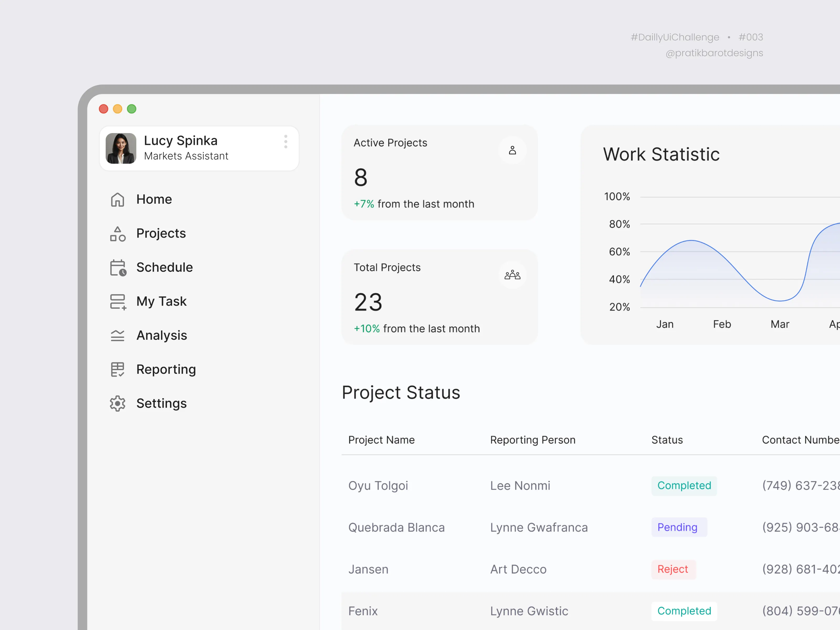Click the Pending badge for Quebrada Blanca
Image resolution: width=840 pixels, height=630 pixels.
(x=679, y=527)
